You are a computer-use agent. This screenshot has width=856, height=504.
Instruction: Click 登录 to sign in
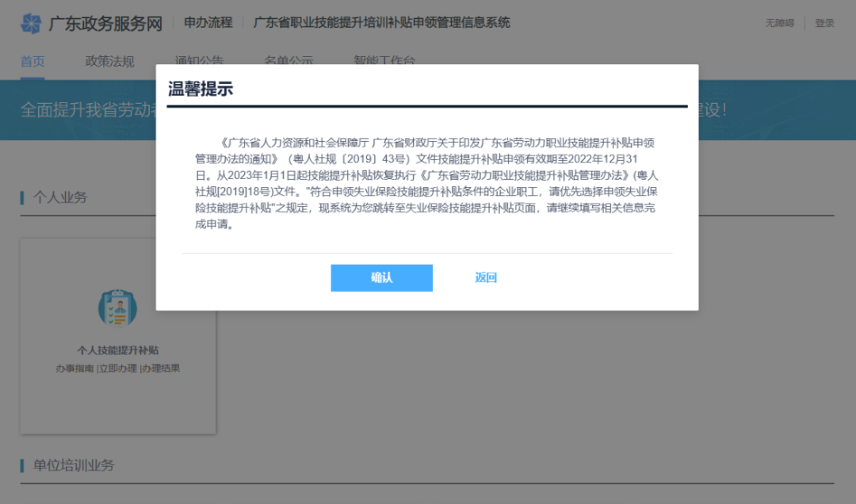click(825, 23)
